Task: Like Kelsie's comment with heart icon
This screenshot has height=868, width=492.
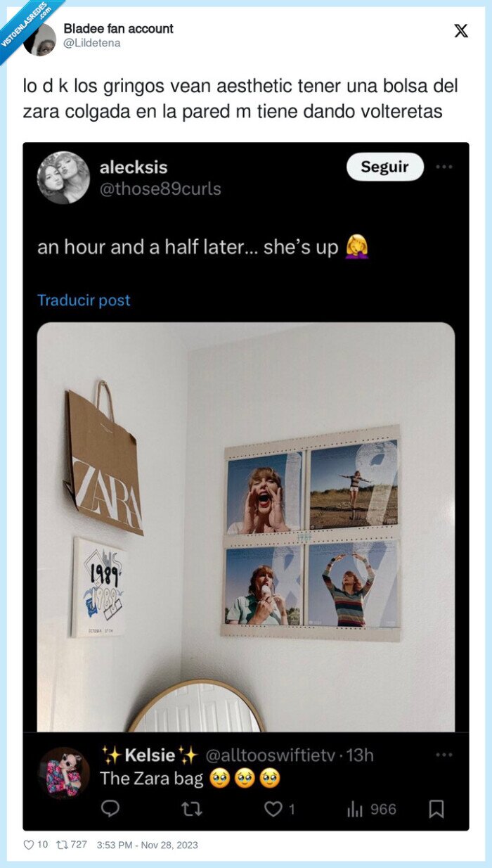Action: 273,809
